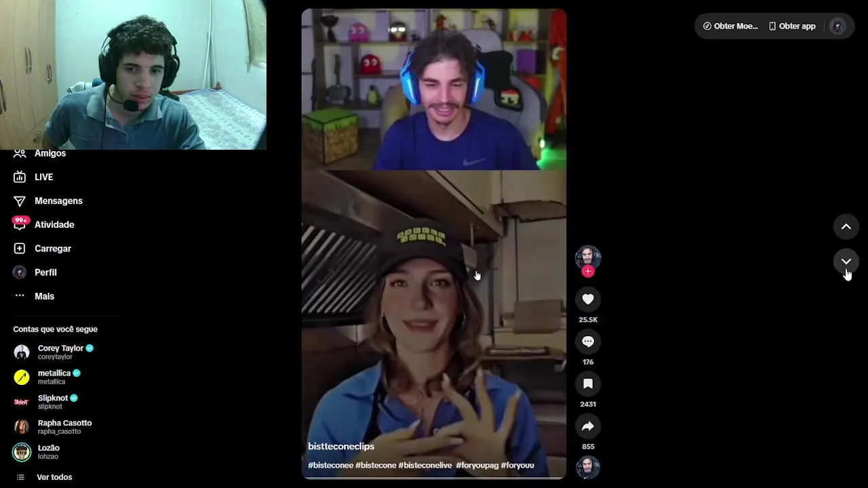
Task: Save the video with the bookmark icon
Action: [x=588, y=384]
